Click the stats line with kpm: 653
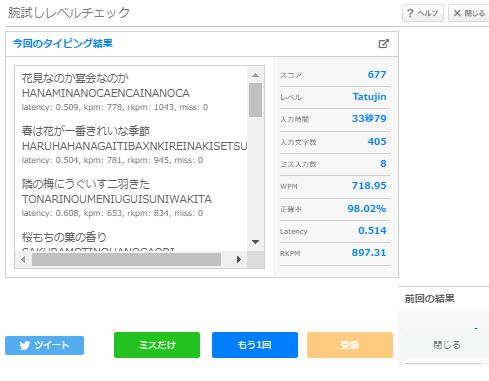The height and width of the screenshot is (381, 489). (112, 213)
